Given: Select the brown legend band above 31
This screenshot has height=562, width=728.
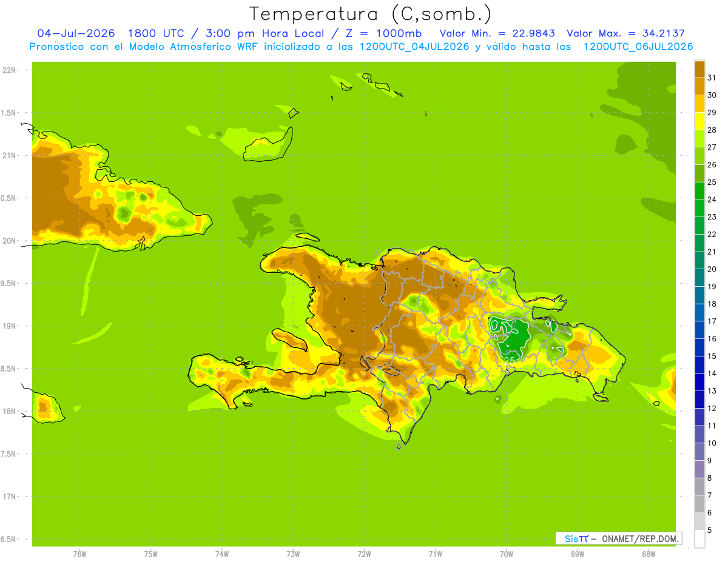Looking at the screenshot, I should coord(699,69).
